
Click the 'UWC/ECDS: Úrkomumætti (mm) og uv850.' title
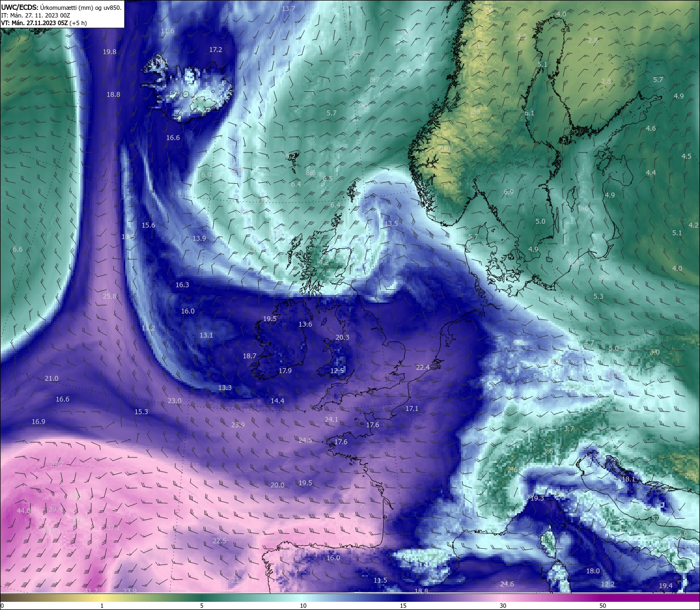(61, 7)
